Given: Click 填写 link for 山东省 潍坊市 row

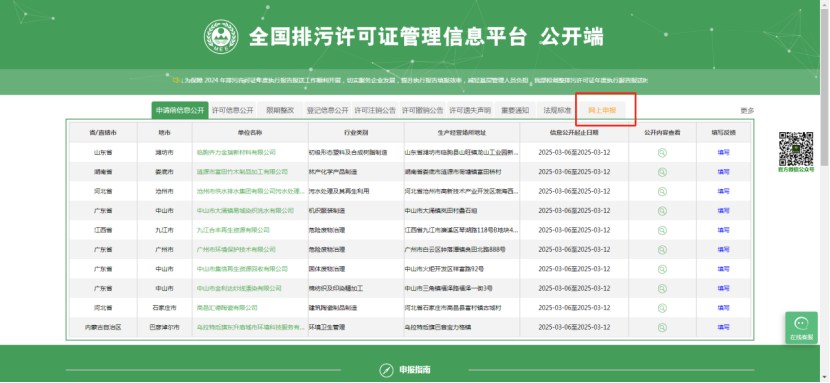Looking at the screenshot, I should point(723,152).
